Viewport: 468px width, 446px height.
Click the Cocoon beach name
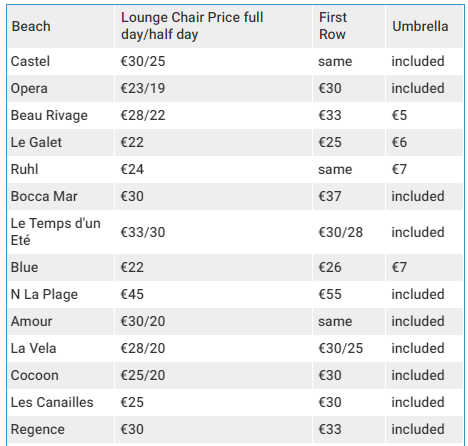click(x=35, y=375)
